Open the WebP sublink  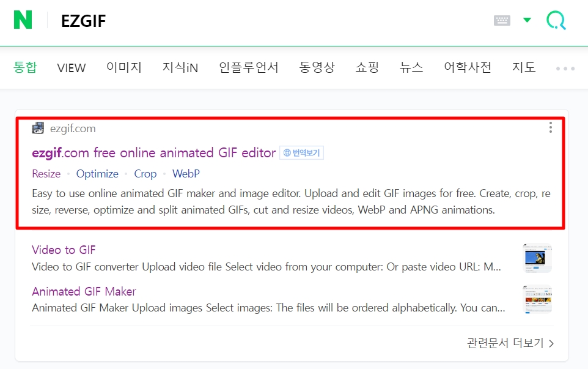click(186, 174)
